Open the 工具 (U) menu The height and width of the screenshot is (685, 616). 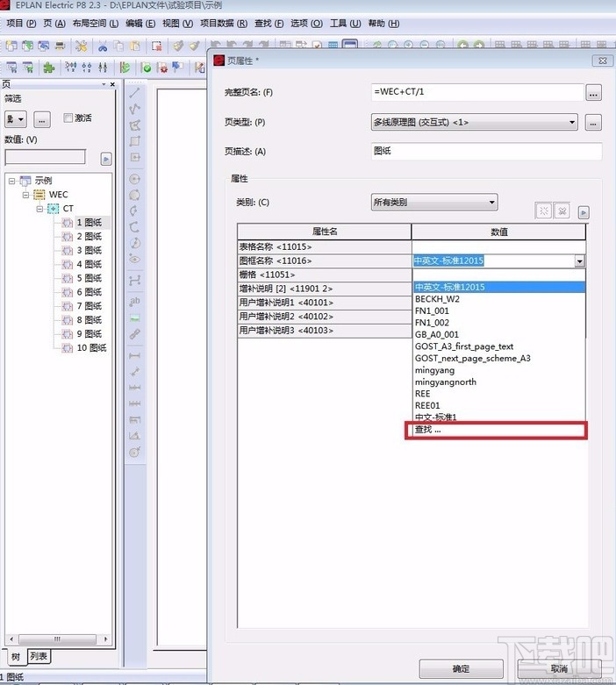(346, 23)
